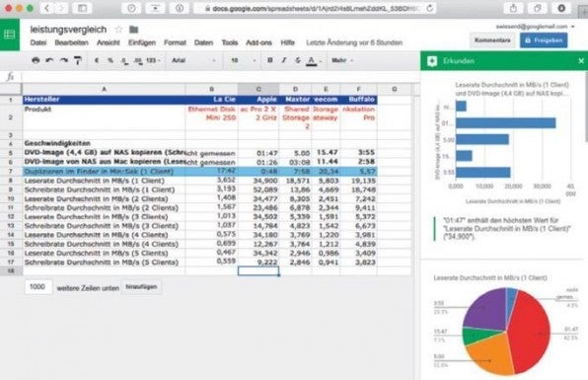
Task: Click the Kommentare button
Action: tap(492, 40)
